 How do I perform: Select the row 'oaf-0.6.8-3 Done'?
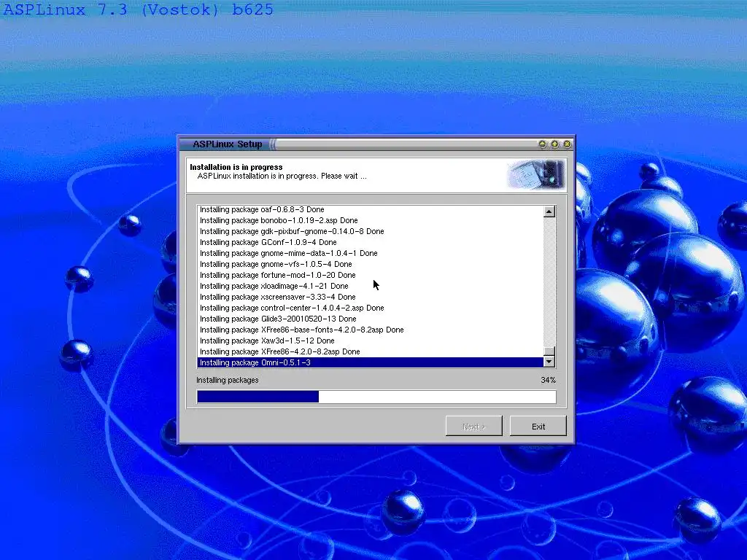370,209
